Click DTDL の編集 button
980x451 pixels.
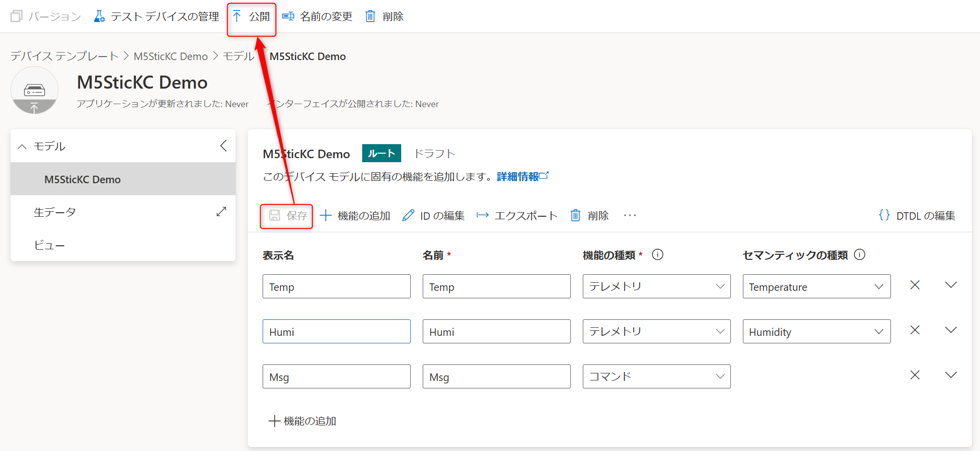click(917, 216)
